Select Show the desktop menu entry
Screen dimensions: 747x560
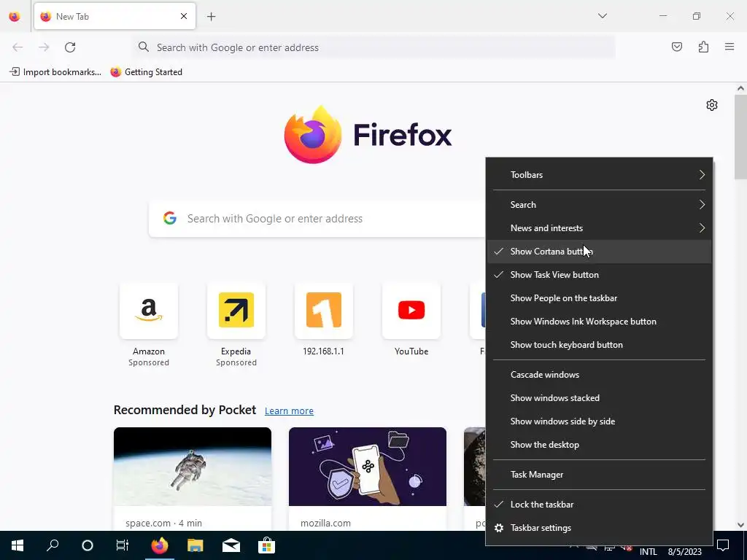click(600, 445)
